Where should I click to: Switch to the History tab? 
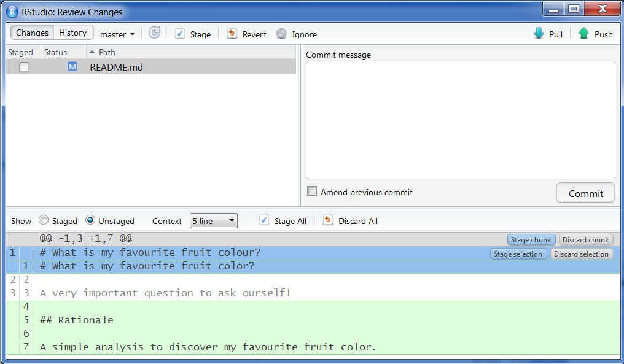pos(72,32)
